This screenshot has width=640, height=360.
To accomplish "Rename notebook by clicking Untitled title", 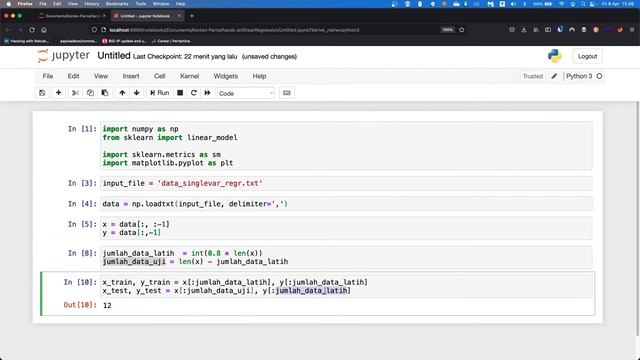I will tap(114, 56).
